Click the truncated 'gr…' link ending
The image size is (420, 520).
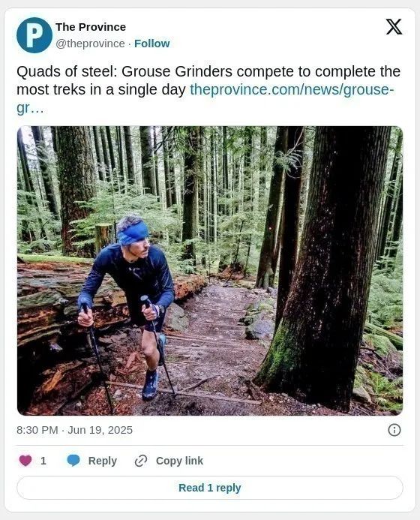point(30,108)
